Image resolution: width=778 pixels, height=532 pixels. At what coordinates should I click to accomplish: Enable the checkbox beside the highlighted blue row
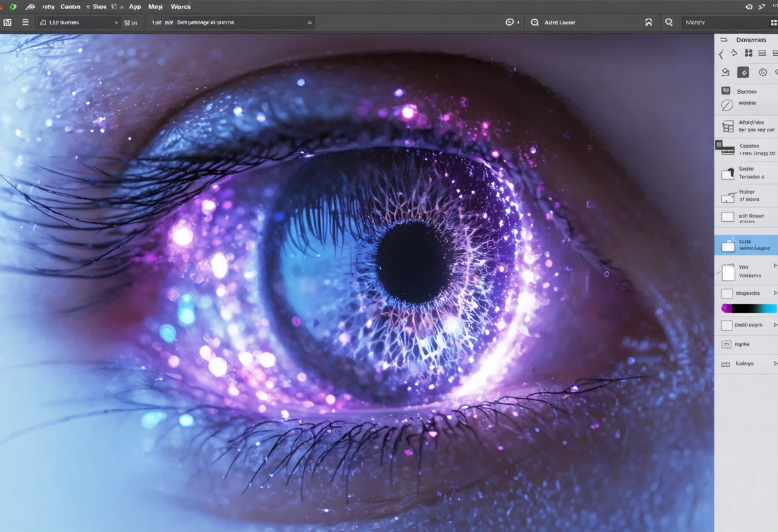pos(727,245)
